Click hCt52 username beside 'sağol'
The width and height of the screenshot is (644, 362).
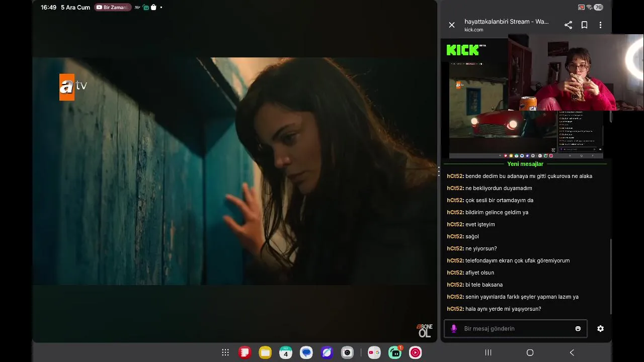[x=455, y=236]
